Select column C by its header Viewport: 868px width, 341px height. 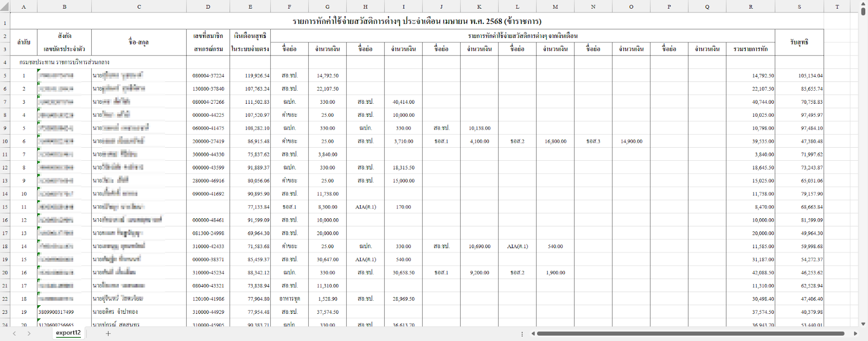[139, 7]
